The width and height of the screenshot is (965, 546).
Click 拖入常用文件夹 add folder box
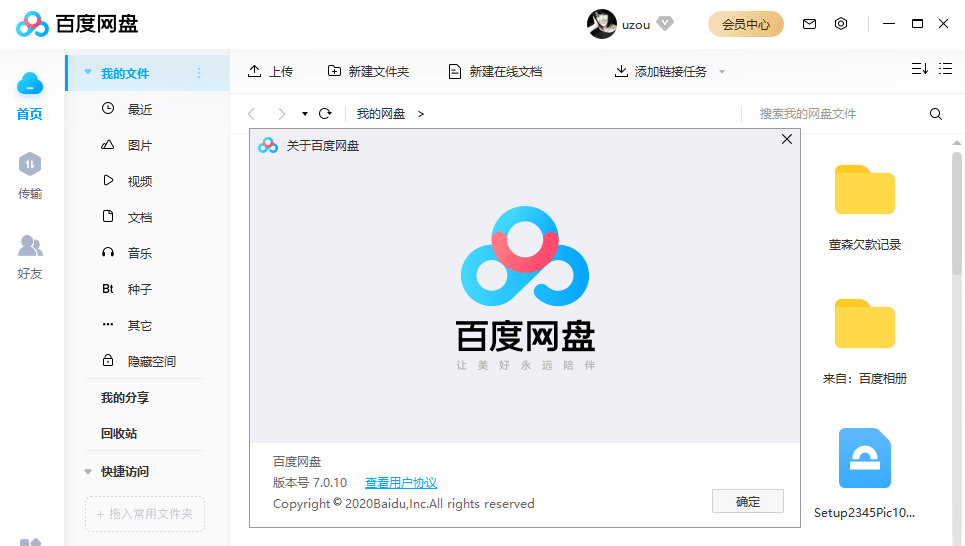tap(145, 514)
